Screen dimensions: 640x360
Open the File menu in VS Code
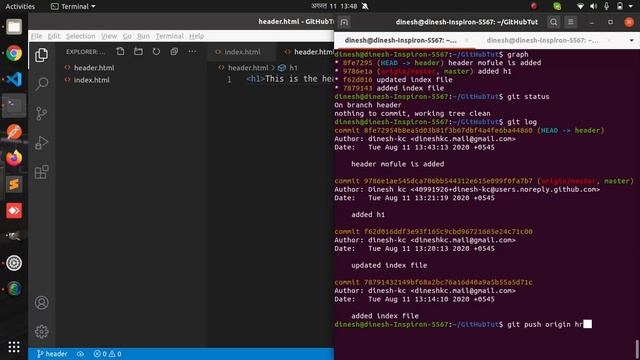pos(36,36)
